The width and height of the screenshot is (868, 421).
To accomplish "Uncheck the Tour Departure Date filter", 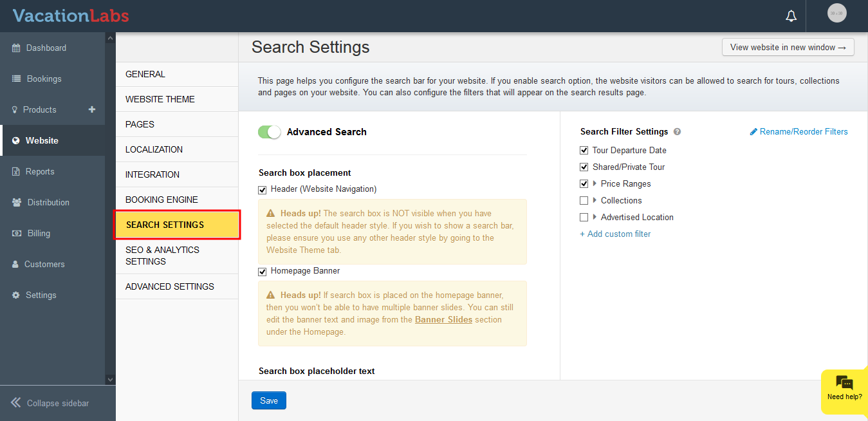I will pos(584,151).
